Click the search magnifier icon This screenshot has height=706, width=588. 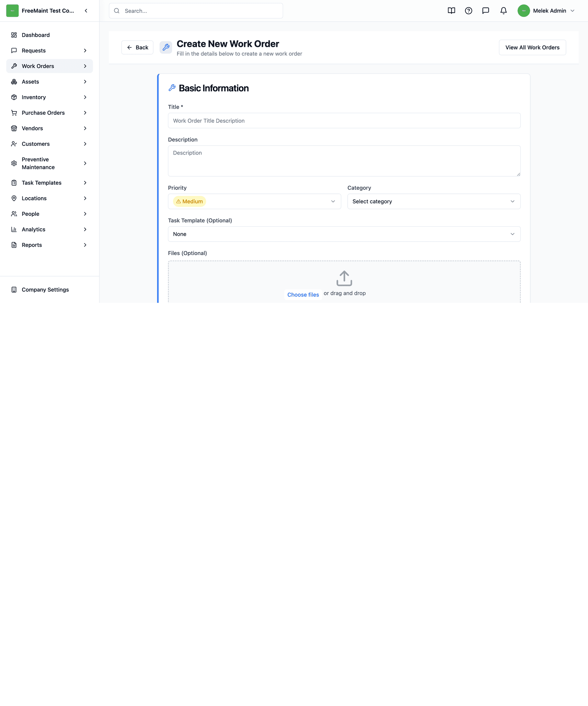(x=117, y=11)
